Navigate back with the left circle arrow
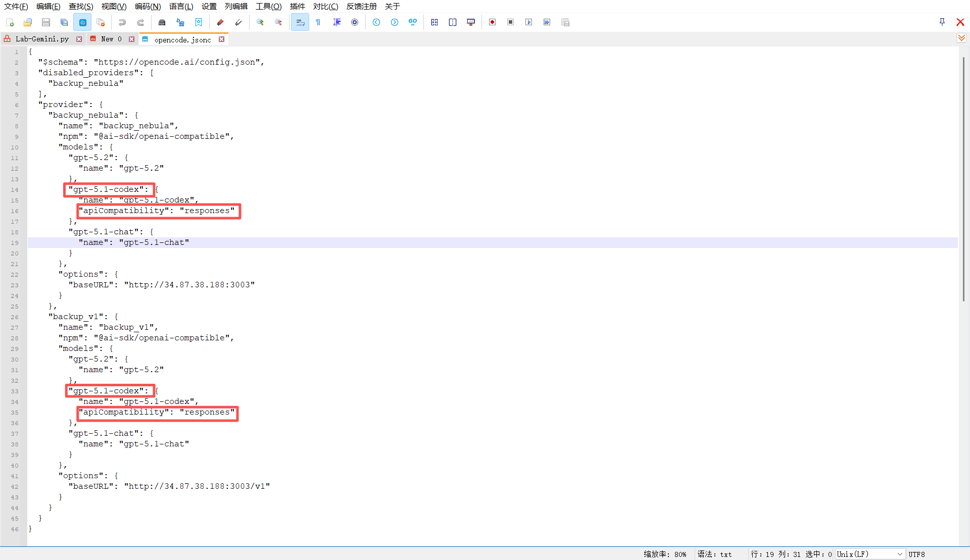 pyautogui.click(x=376, y=22)
